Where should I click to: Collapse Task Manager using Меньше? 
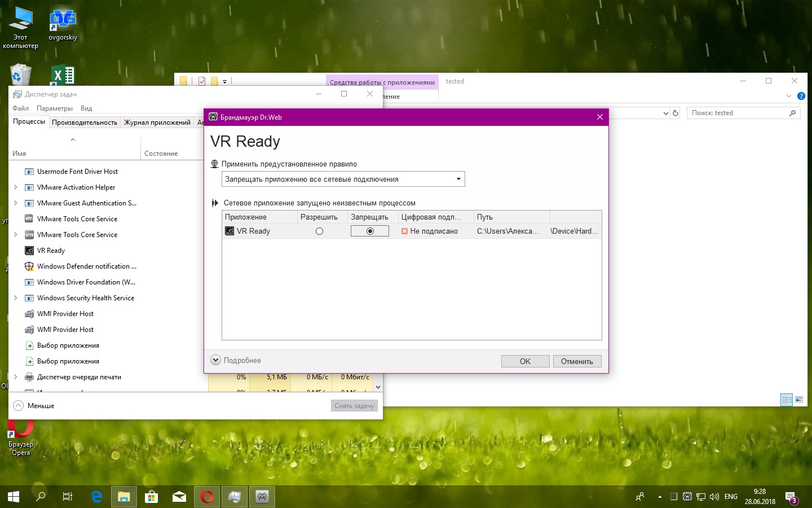[34, 405]
